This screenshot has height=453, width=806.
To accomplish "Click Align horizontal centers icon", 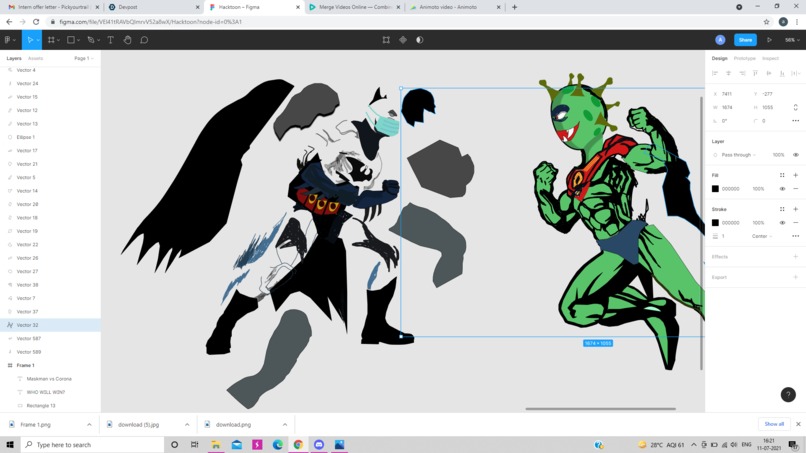I will [728, 74].
